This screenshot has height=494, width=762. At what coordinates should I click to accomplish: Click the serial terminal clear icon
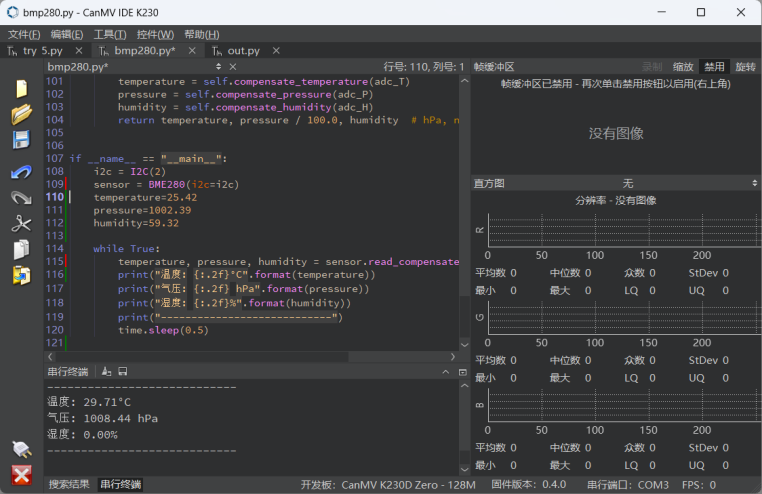pos(106,372)
